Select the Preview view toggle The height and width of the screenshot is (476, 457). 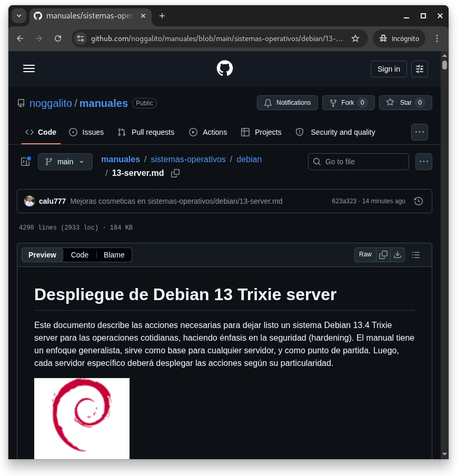point(42,255)
